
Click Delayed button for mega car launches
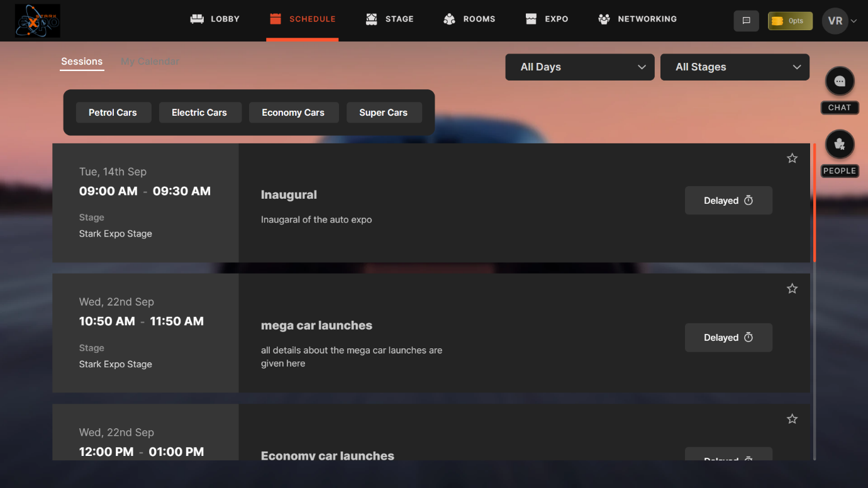point(728,338)
